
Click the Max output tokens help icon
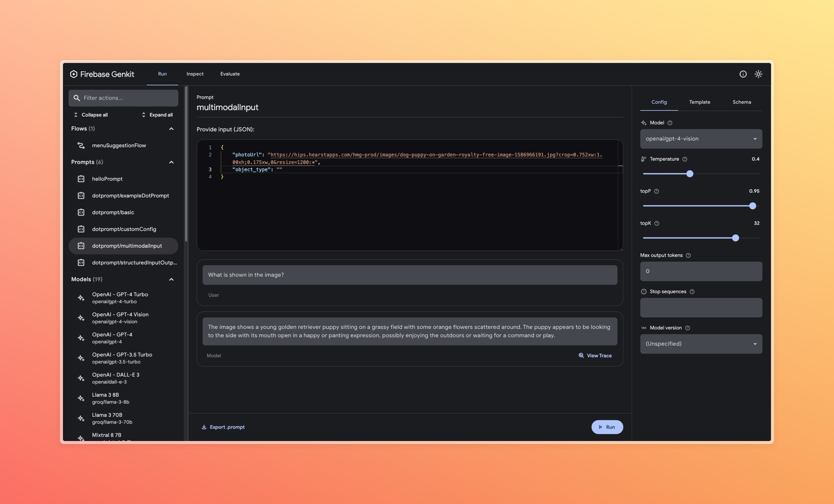pos(688,256)
